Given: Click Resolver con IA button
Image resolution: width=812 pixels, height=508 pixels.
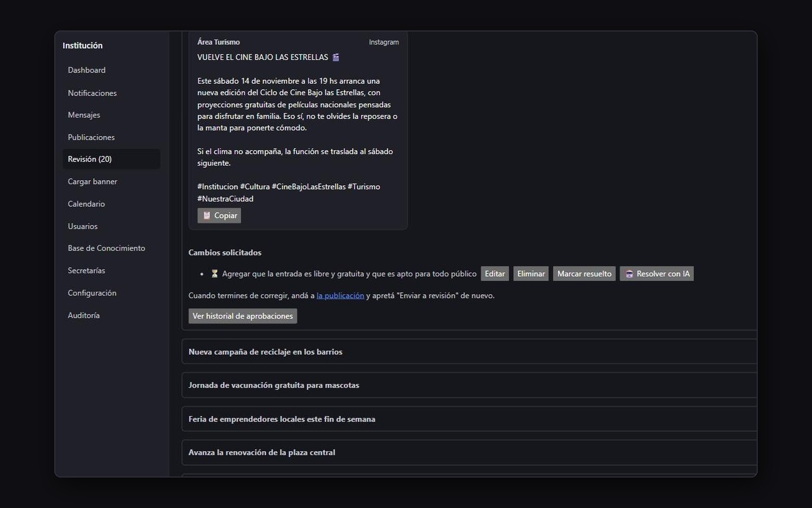Looking at the screenshot, I should pyautogui.click(x=657, y=274).
